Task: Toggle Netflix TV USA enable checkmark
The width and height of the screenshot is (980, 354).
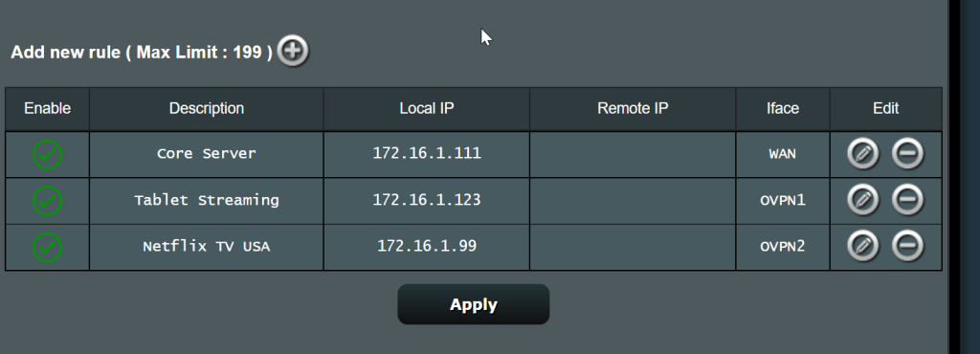Action: pos(48,247)
